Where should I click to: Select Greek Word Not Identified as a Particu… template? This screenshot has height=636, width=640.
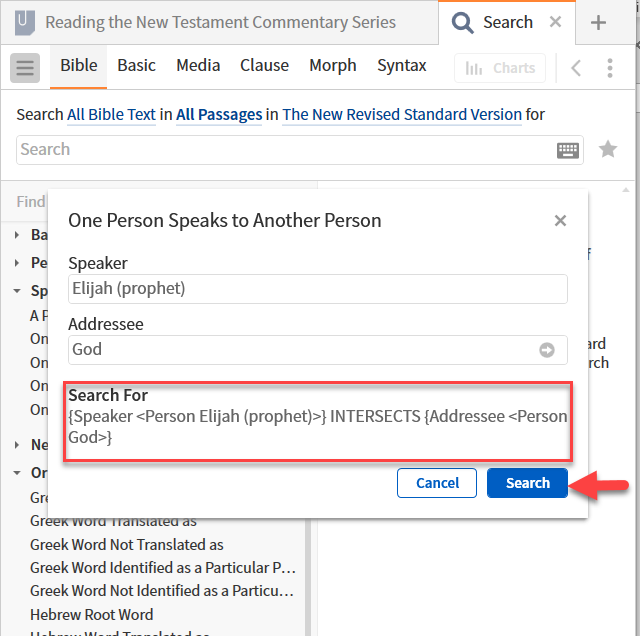pos(162,591)
